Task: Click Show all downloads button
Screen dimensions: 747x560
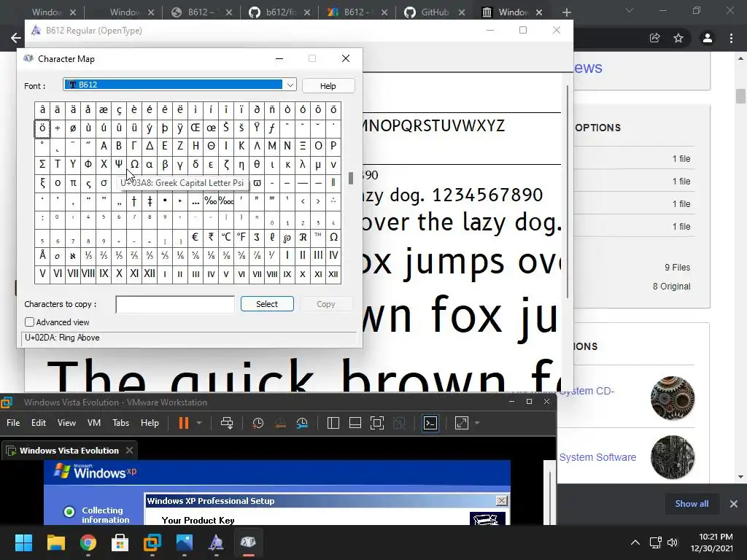Action: 692,504
